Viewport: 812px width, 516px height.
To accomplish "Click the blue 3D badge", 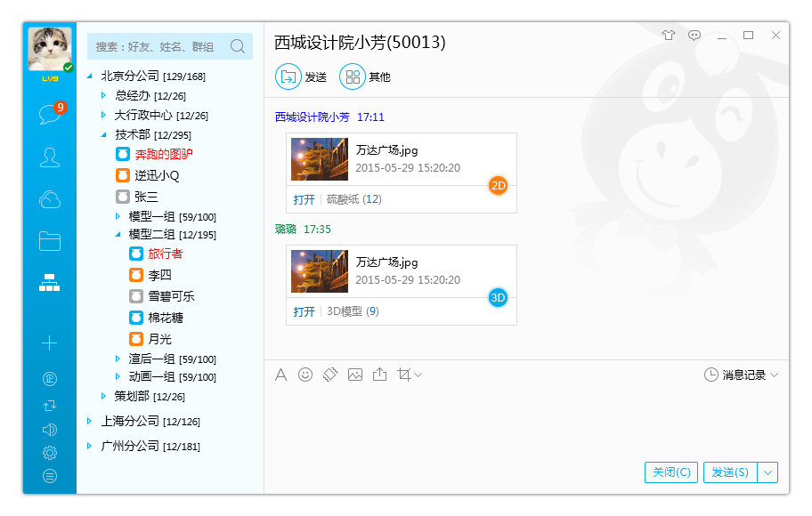I will click(499, 298).
